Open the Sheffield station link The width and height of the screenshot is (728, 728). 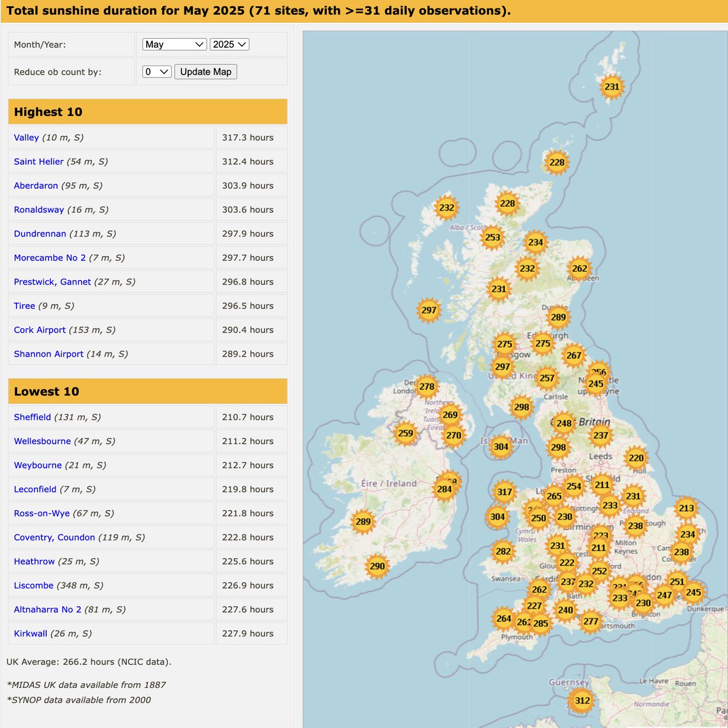click(x=32, y=417)
